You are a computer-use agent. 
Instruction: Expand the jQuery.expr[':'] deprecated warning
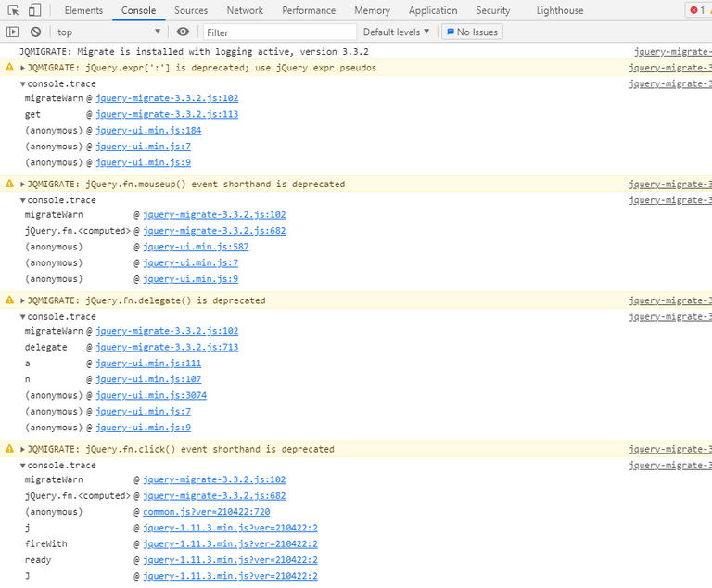coord(22,68)
